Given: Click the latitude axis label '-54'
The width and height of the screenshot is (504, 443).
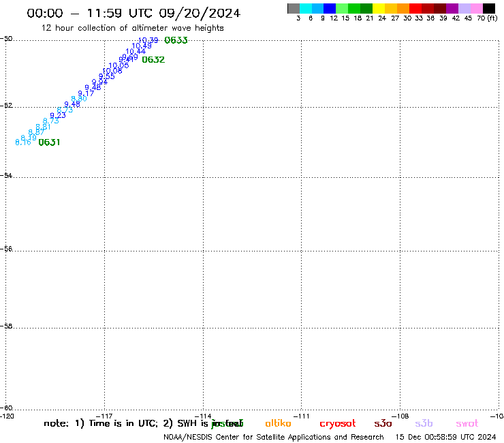Looking at the screenshot, I should coord(6,176).
